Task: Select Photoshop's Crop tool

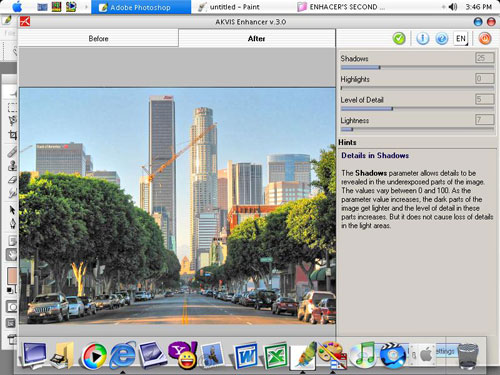Action: tap(12, 135)
